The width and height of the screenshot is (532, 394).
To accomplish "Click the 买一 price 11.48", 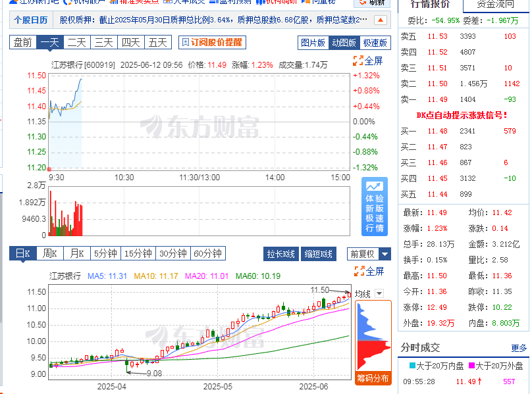I will pyautogui.click(x=437, y=131).
